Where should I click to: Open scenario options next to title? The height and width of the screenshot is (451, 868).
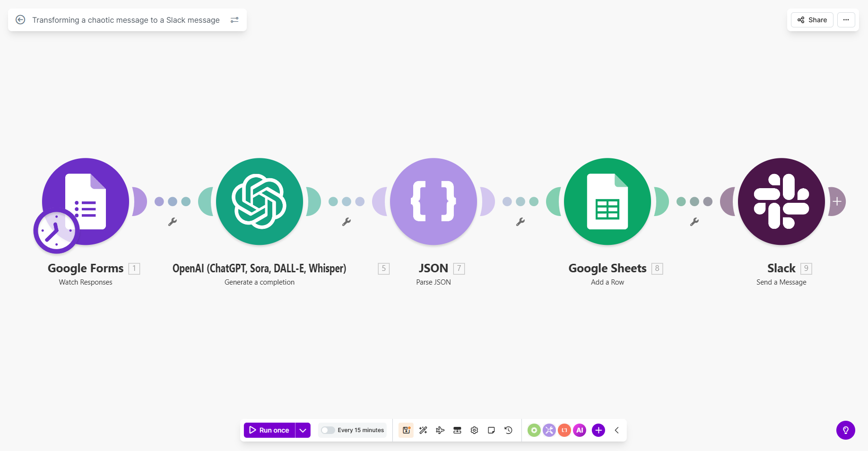[234, 20]
